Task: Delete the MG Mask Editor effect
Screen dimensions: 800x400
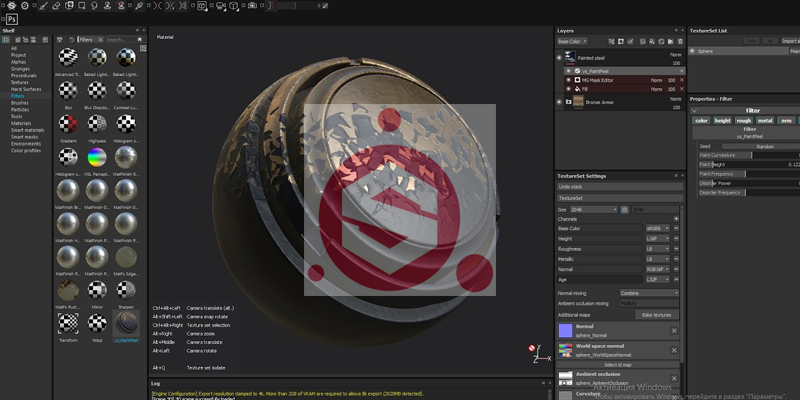Action: (682, 80)
